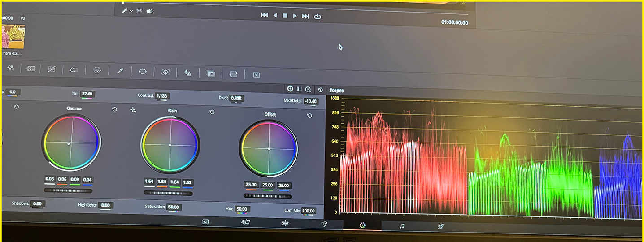Select the V2 clip thumbnail

click(13, 37)
